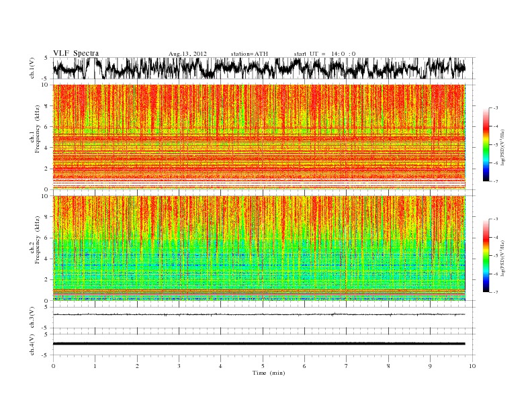
Task: Select the date text "Aug.13, 2012"
Action: [x=187, y=54]
